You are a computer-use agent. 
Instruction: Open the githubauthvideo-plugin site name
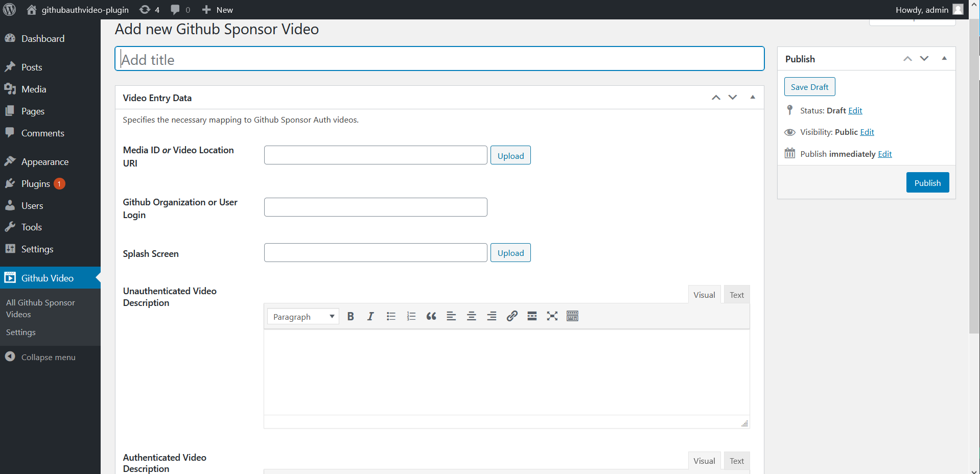point(85,10)
